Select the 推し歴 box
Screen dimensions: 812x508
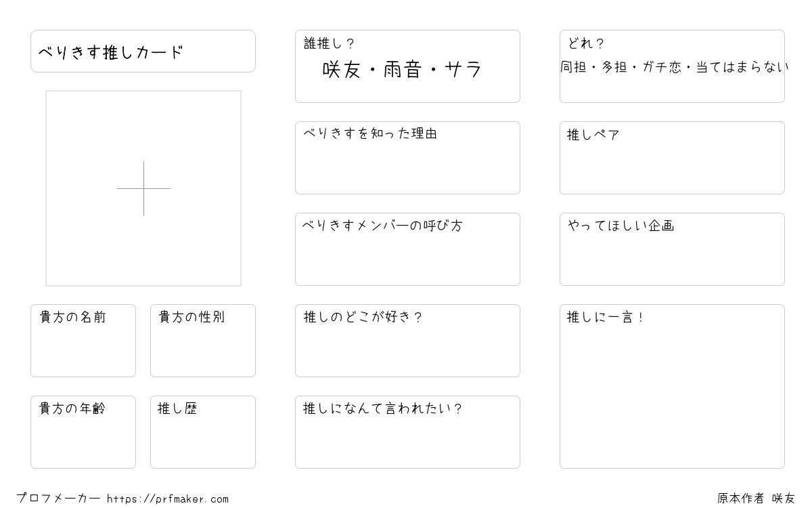(x=203, y=432)
